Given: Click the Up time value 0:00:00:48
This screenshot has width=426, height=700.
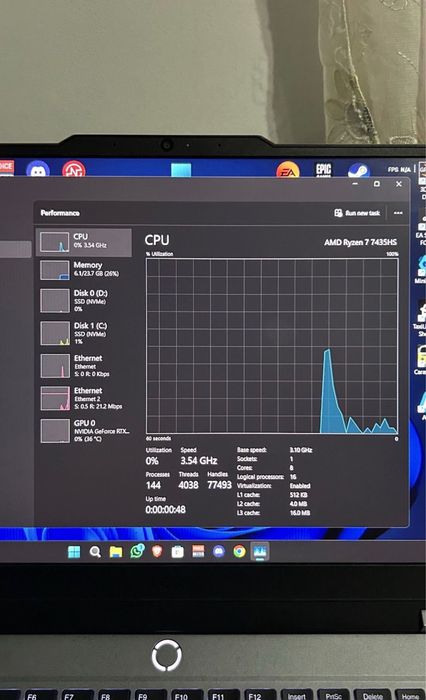Looking at the screenshot, I should tap(165, 509).
